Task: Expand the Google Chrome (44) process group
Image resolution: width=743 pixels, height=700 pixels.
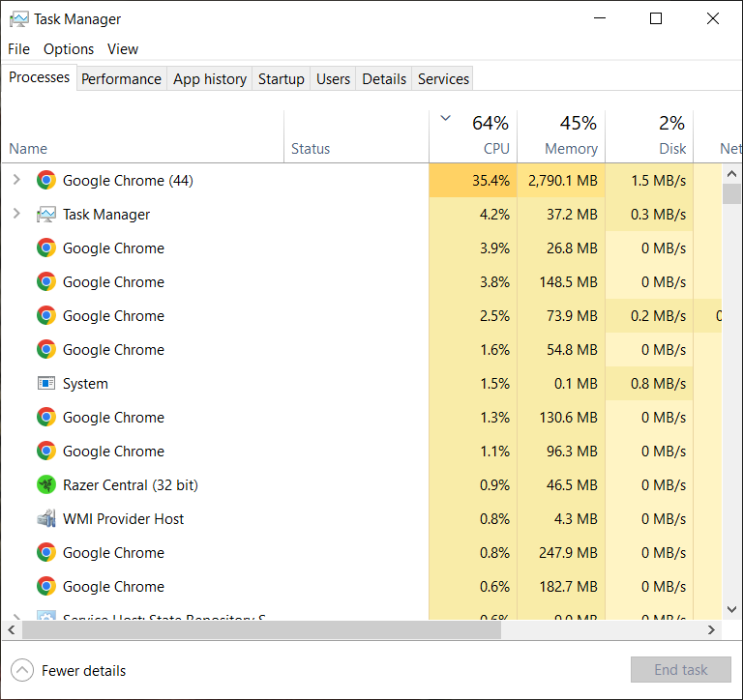Action: tap(16, 180)
